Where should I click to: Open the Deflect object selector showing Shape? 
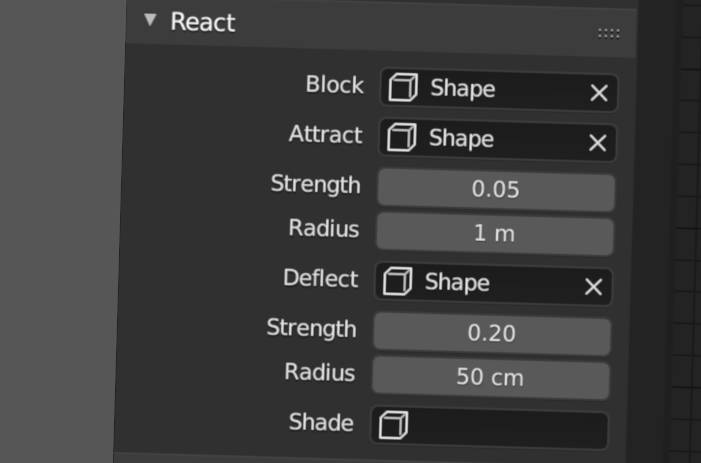(493, 284)
